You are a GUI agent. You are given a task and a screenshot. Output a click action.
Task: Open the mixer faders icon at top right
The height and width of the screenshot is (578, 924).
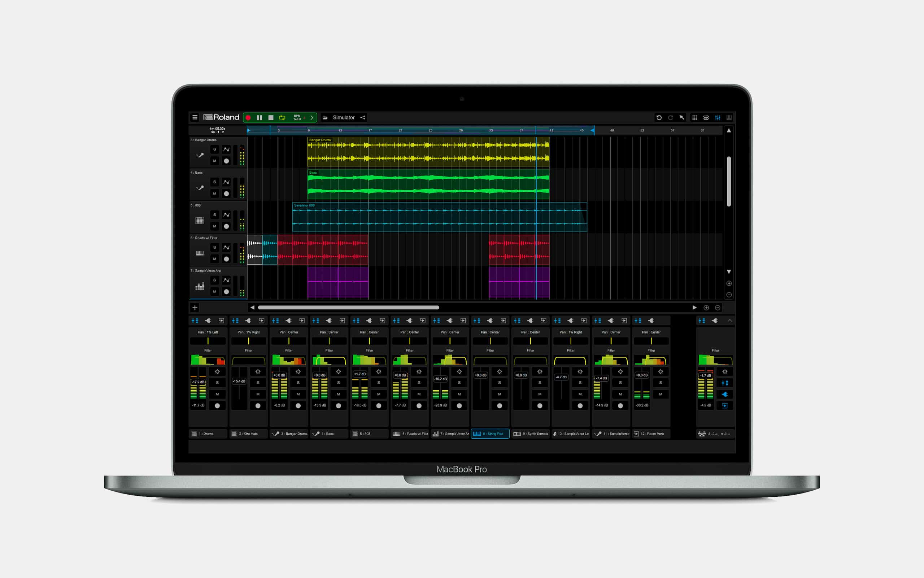tap(717, 118)
